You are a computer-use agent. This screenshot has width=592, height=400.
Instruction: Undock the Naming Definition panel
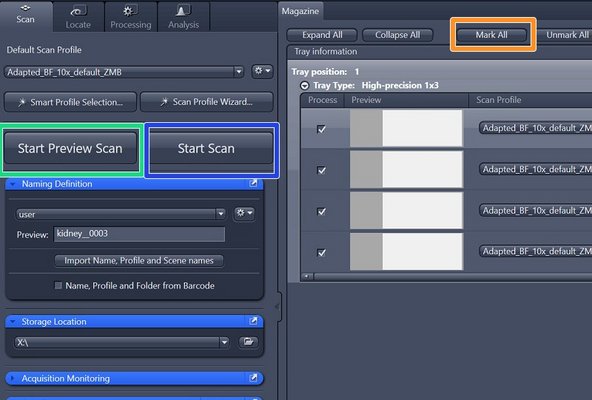[x=253, y=183]
